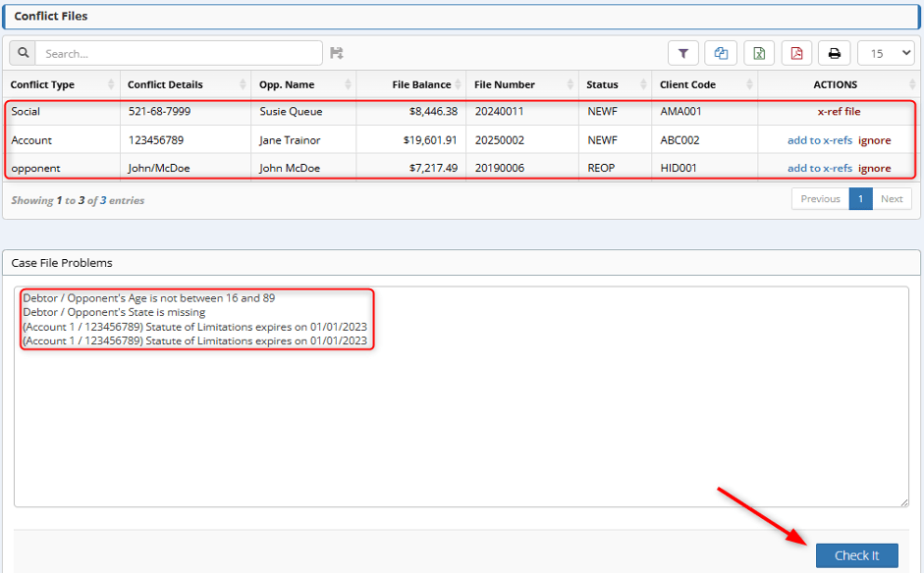Click the Check It button
Image resolution: width=924 pixels, height=574 pixels.
click(x=856, y=554)
